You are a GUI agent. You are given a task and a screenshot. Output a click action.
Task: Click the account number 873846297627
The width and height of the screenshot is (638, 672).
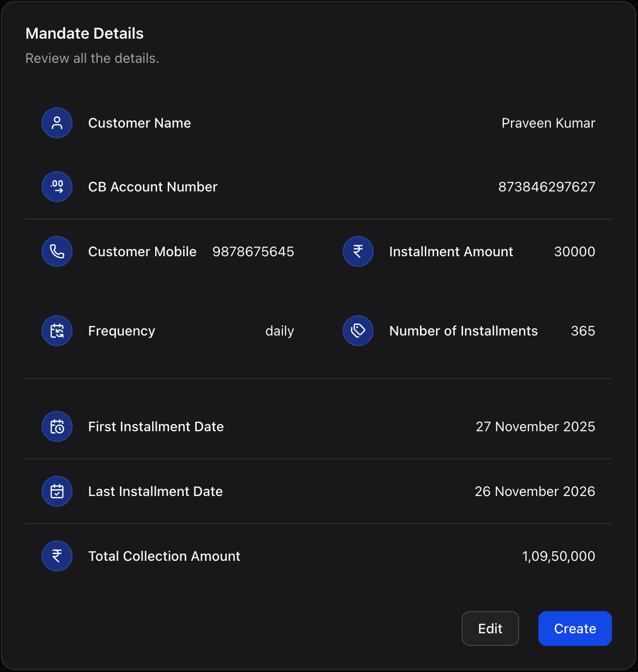pos(547,187)
